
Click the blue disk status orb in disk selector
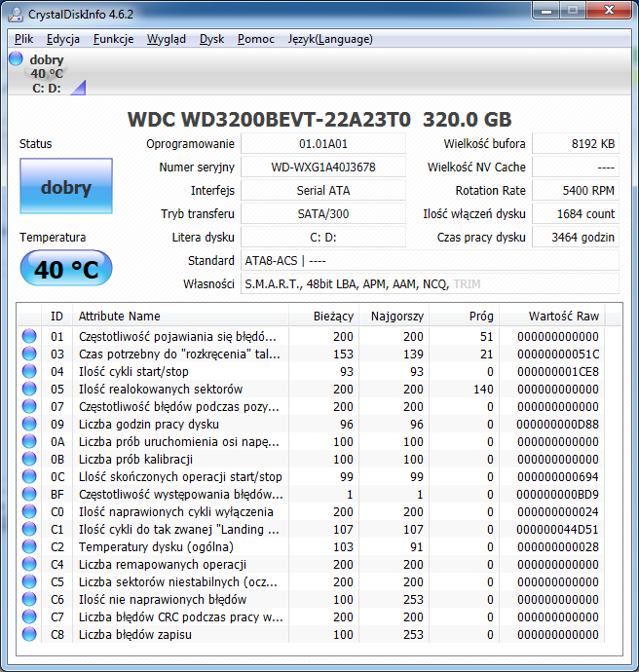coord(16,58)
